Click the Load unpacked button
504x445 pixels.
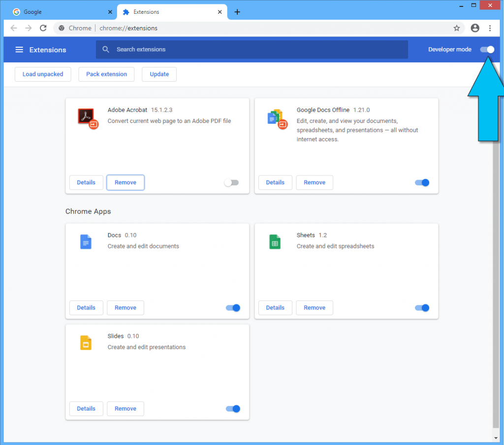43,74
